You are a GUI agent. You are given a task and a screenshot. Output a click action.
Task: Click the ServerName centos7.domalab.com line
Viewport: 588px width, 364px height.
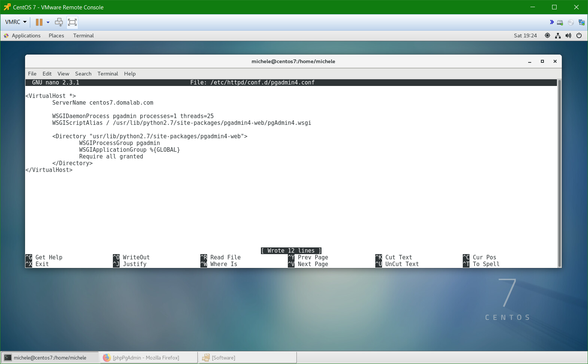[103, 103]
